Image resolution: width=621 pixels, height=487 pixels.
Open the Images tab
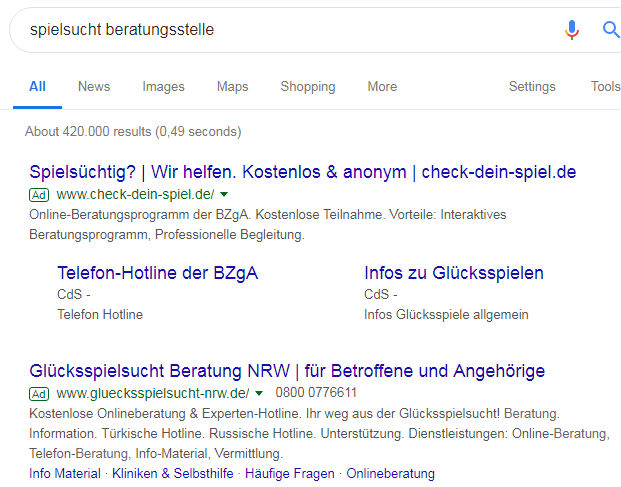click(163, 86)
